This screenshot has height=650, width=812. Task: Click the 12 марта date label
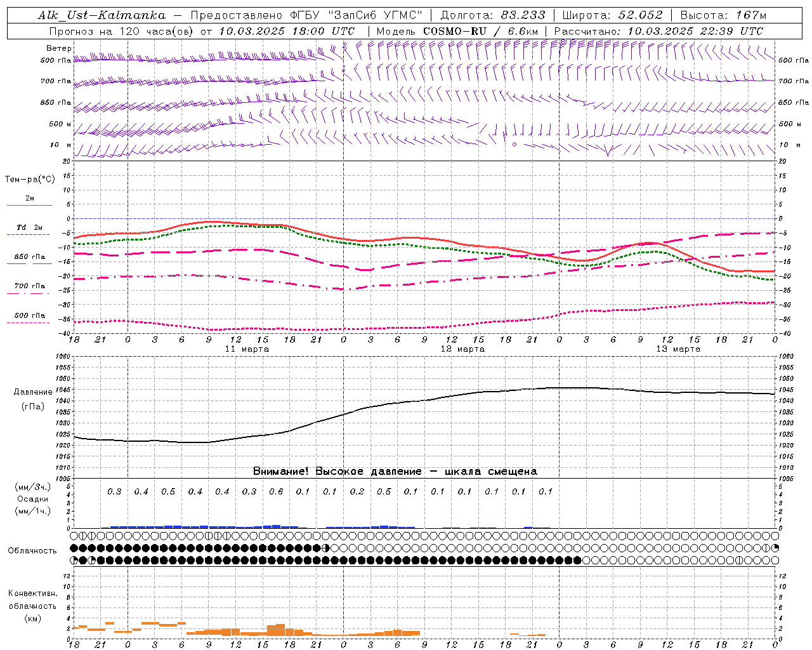pyautogui.click(x=462, y=349)
